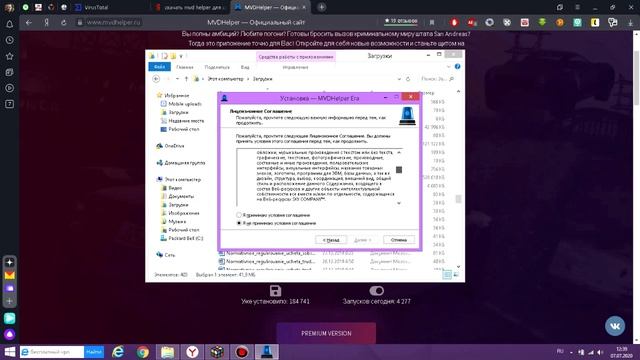
Task: Select Музыка in the navigation pane
Action: click(x=177, y=222)
